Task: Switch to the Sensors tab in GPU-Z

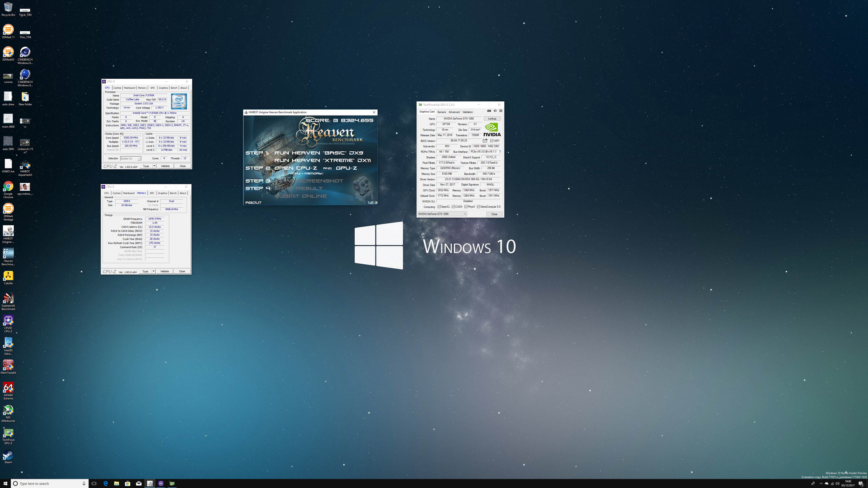Action: [441, 112]
